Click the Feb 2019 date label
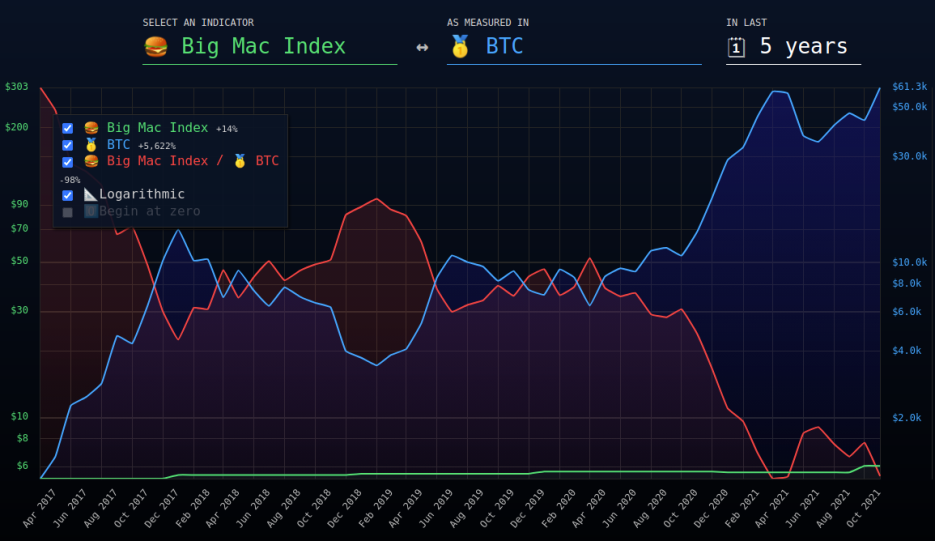This screenshot has width=935, height=541. (374, 508)
